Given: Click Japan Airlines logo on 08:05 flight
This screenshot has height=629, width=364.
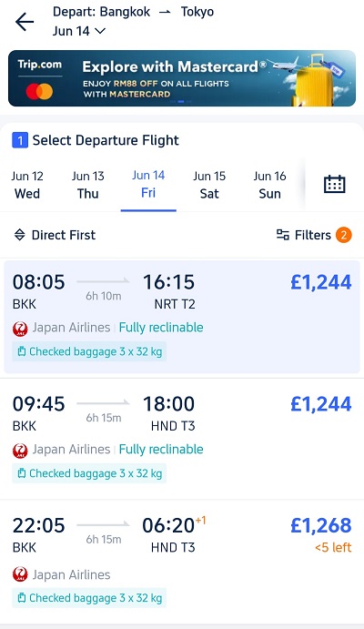Looking at the screenshot, I should [20, 328].
